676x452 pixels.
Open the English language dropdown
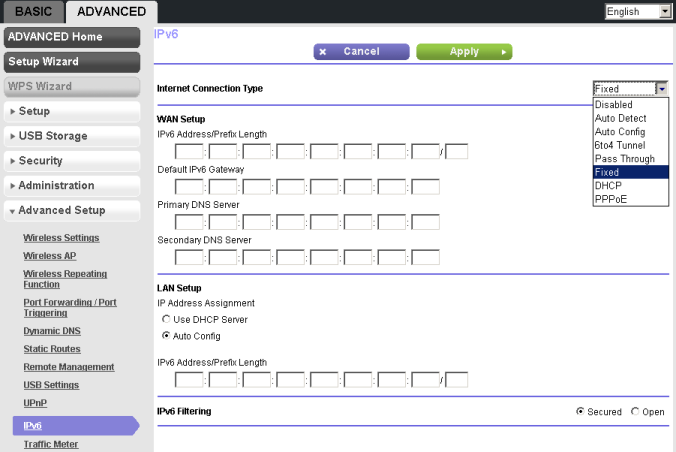pyautogui.click(x=638, y=12)
